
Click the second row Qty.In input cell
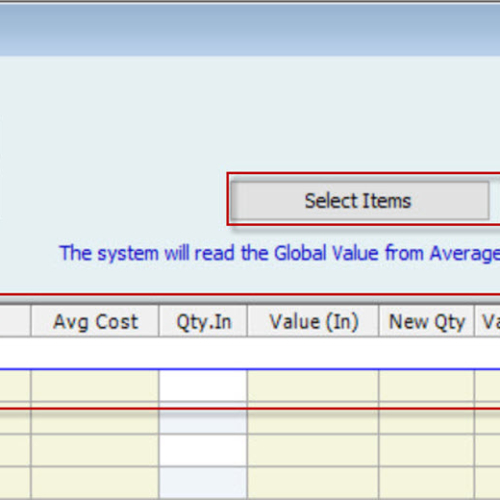point(203,386)
